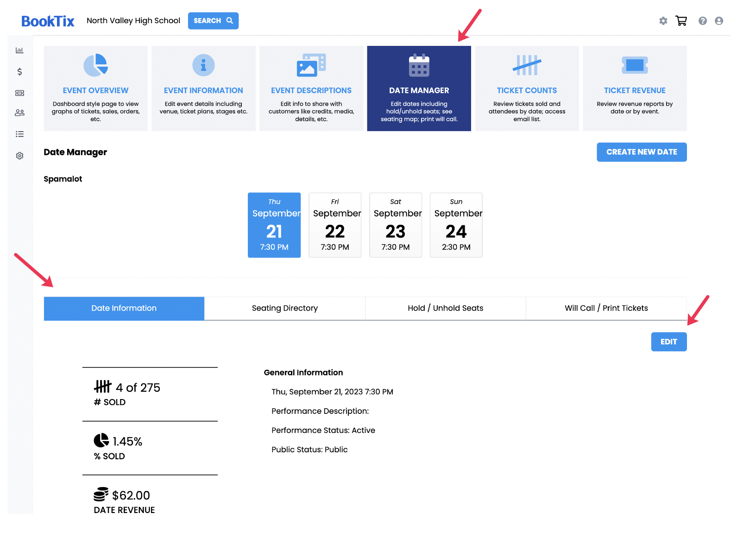Click North Valley High School name
Viewport: 756px width, 545px height.
coord(133,21)
